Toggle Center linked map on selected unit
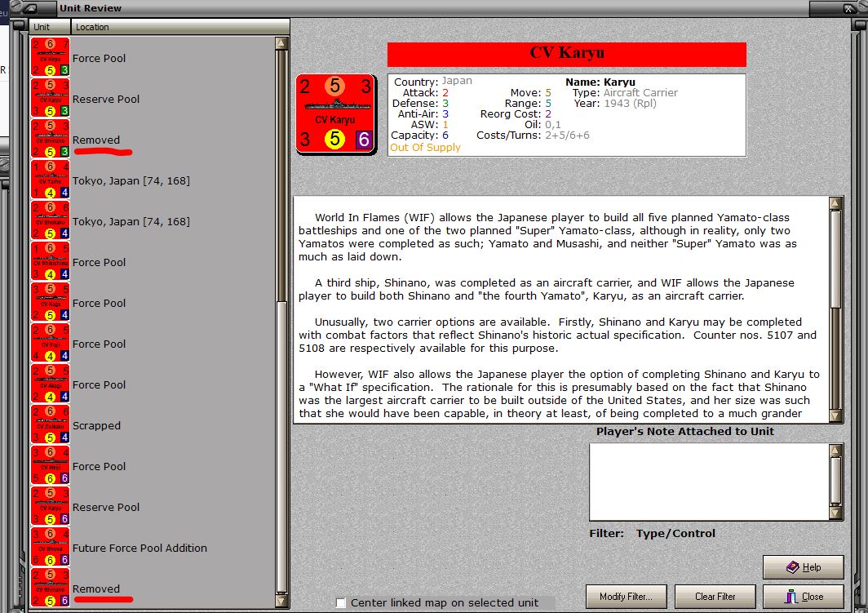 (x=341, y=603)
